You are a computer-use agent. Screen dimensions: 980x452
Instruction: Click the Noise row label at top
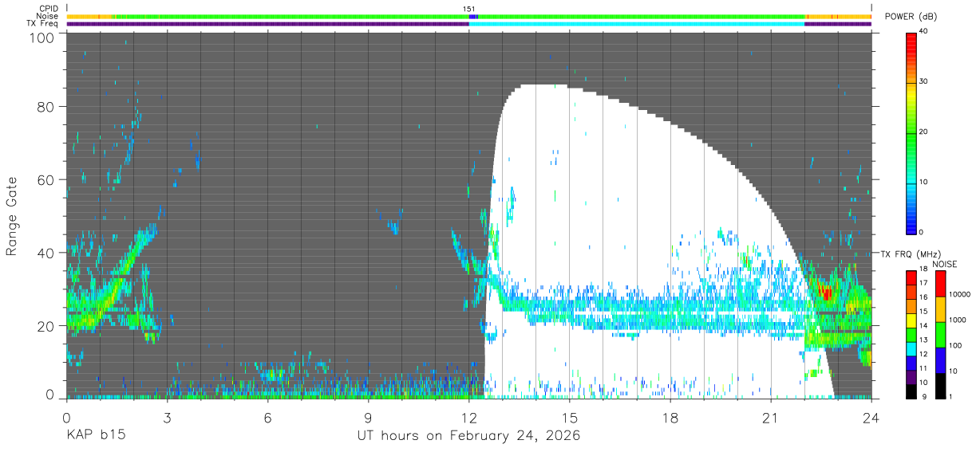click(x=46, y=16)
